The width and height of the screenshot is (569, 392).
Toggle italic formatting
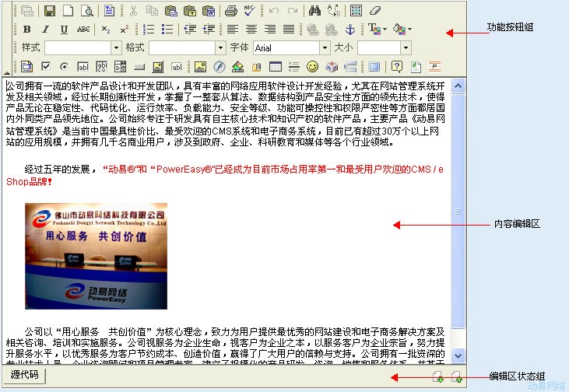(x=45, y=29)
